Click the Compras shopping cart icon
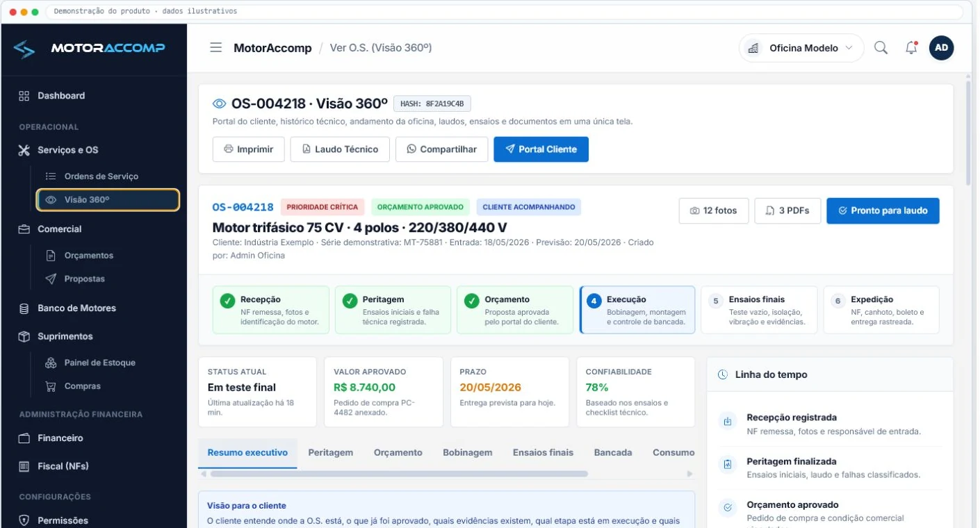Screen dimensions: 980x528 tap(51, 386)
